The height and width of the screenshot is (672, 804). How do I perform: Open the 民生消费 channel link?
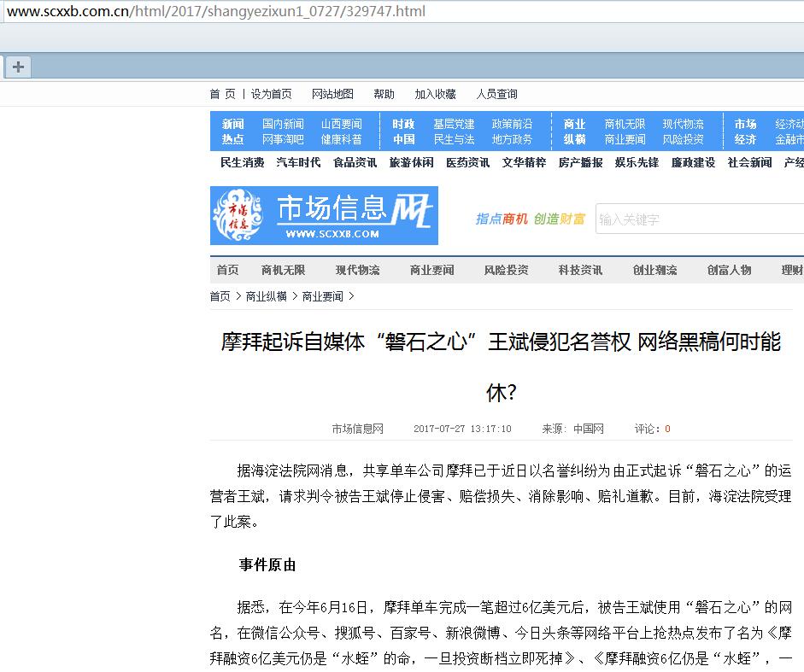[243, 162]
